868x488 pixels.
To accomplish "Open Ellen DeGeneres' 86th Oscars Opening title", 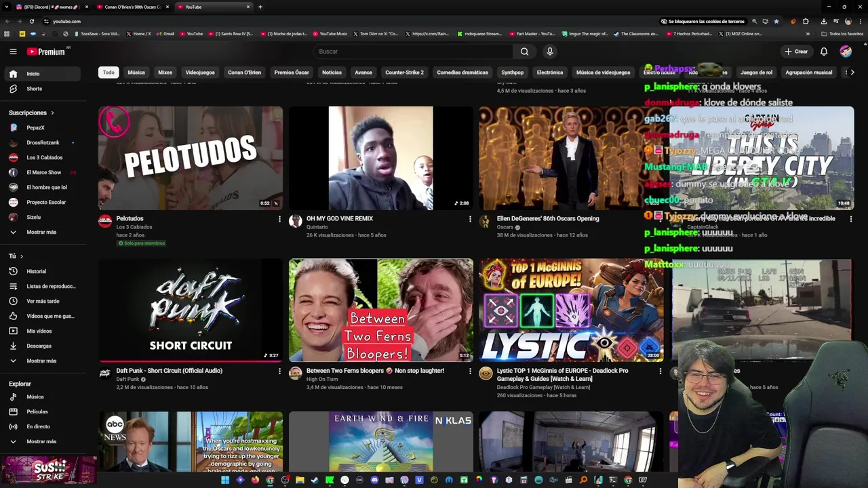I will coord(548,219).
